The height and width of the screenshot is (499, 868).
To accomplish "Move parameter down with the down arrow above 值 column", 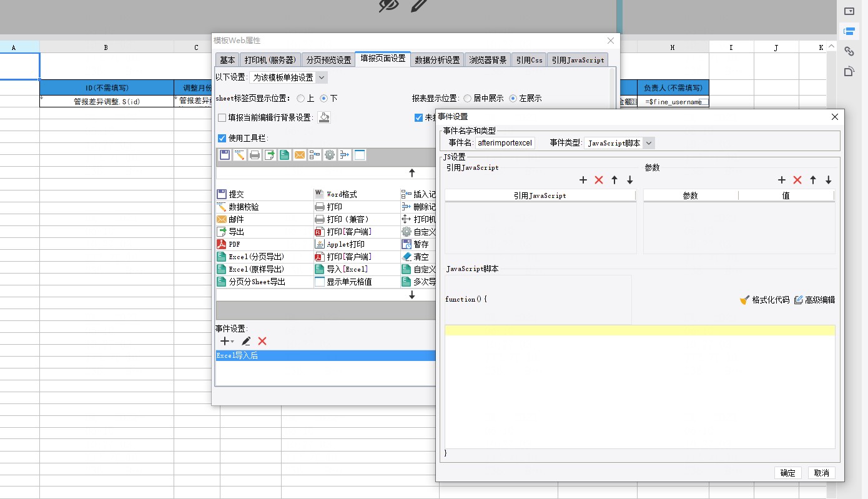I will 829,180.
